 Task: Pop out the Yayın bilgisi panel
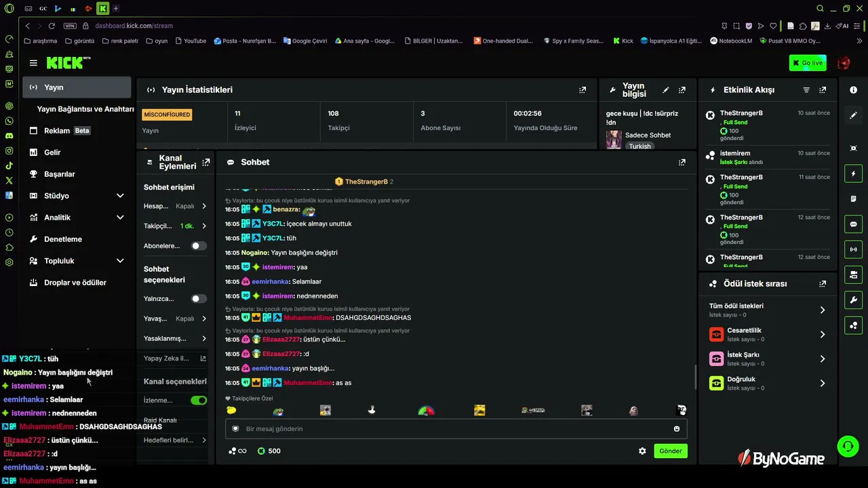(682, 89)
